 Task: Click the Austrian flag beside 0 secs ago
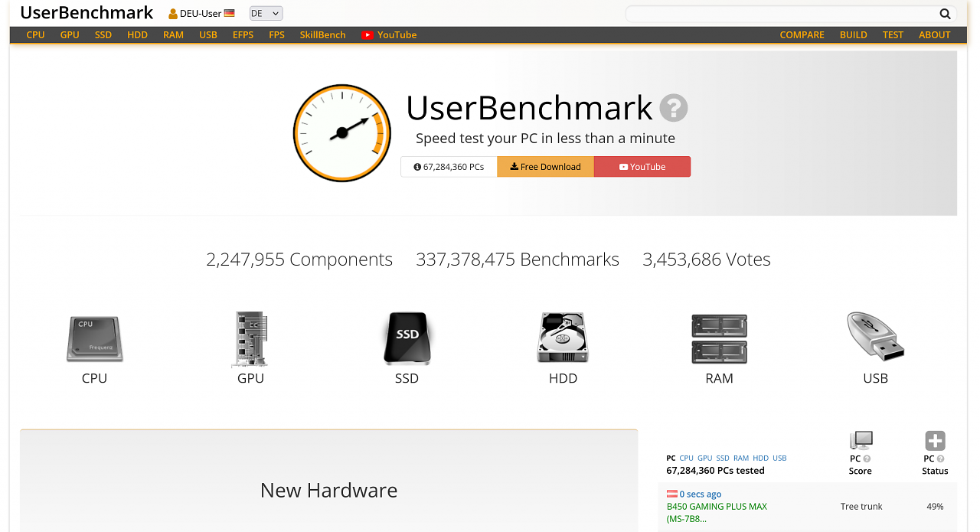(x=672, y=494)
